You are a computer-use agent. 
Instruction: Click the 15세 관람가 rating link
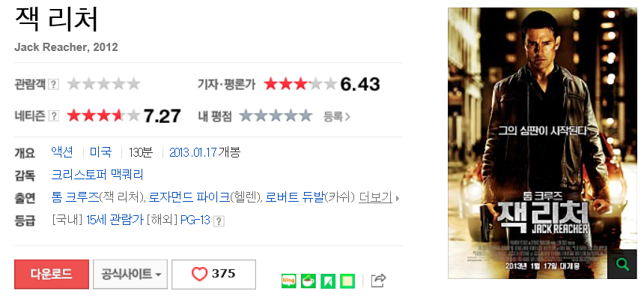point(115,220)
